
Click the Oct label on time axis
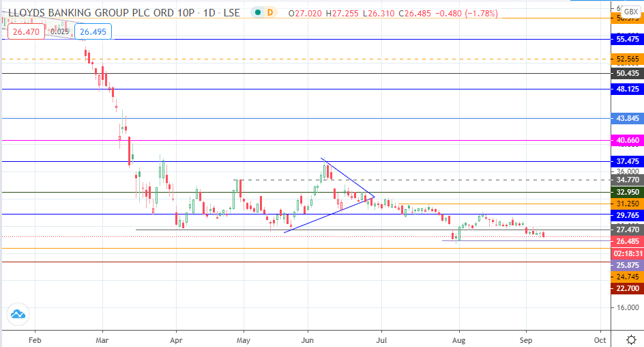click(x=600, y=340)
